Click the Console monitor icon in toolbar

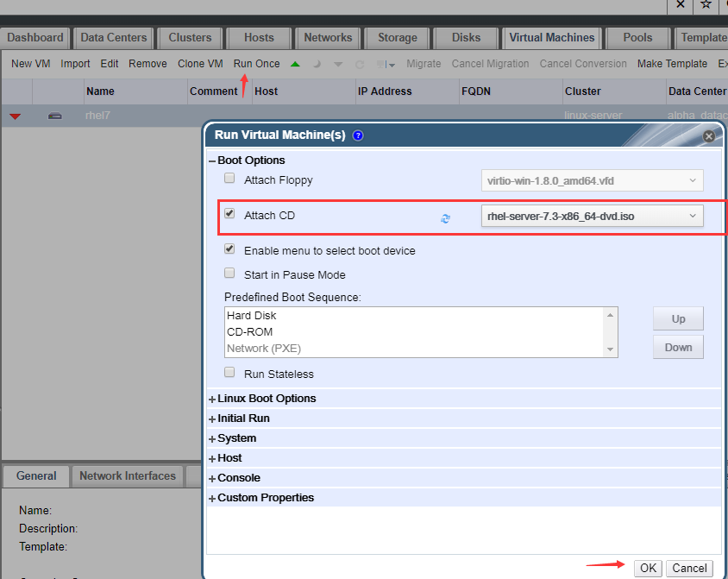[381, 64]
